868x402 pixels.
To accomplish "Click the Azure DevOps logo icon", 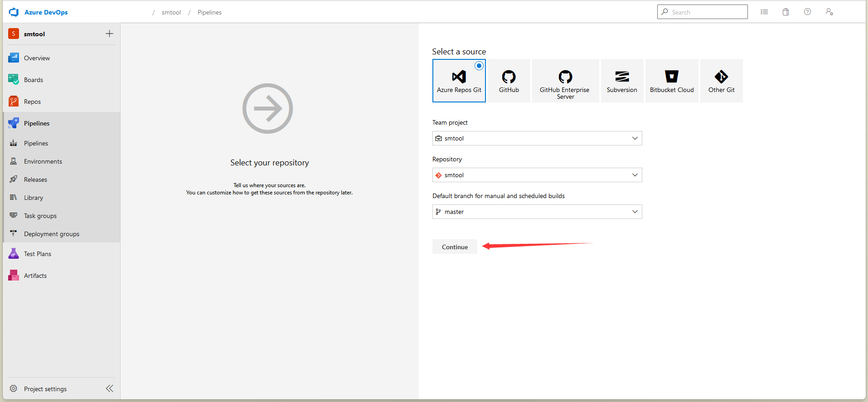I will (14, 12).
